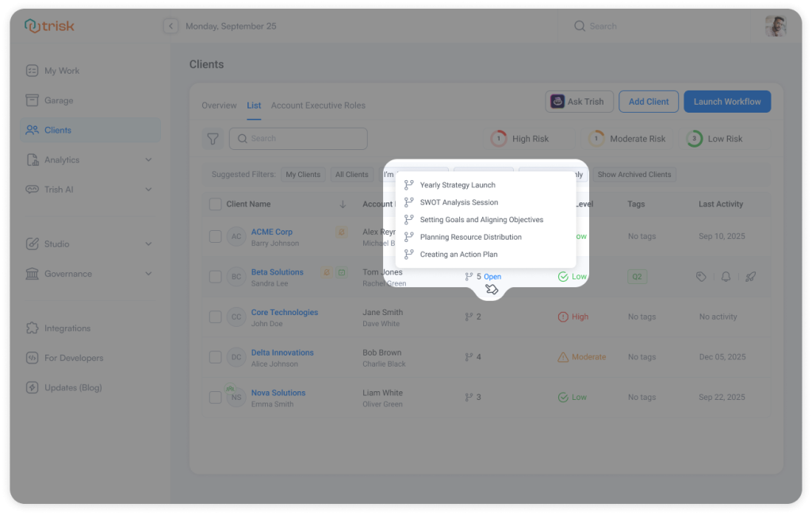
Task: Click the Launch Workflow button
Action: (x=726, y=101)
